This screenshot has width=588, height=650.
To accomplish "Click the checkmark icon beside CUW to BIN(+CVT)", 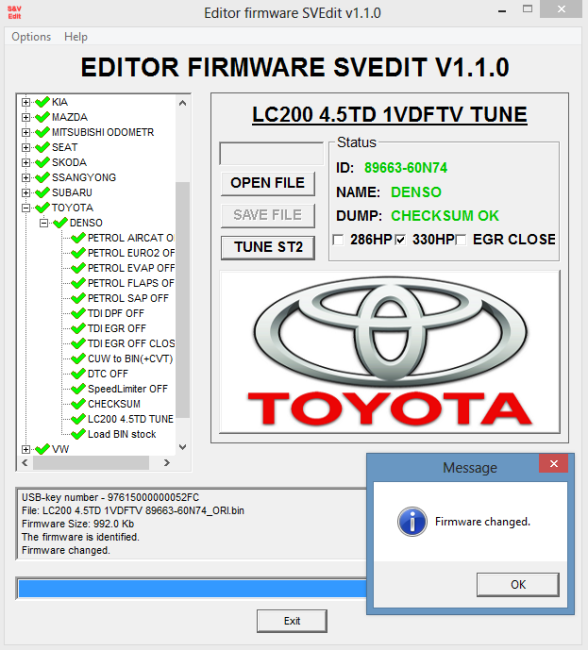I will coord(78,359).
